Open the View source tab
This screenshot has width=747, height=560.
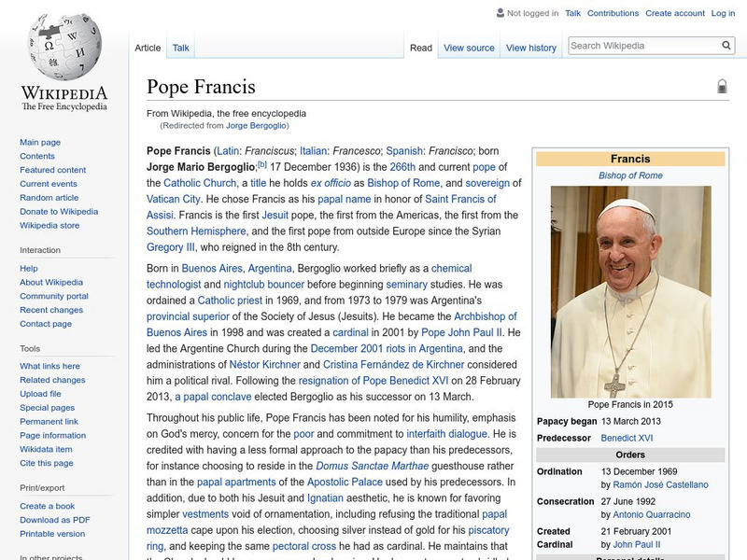point(469,48)
